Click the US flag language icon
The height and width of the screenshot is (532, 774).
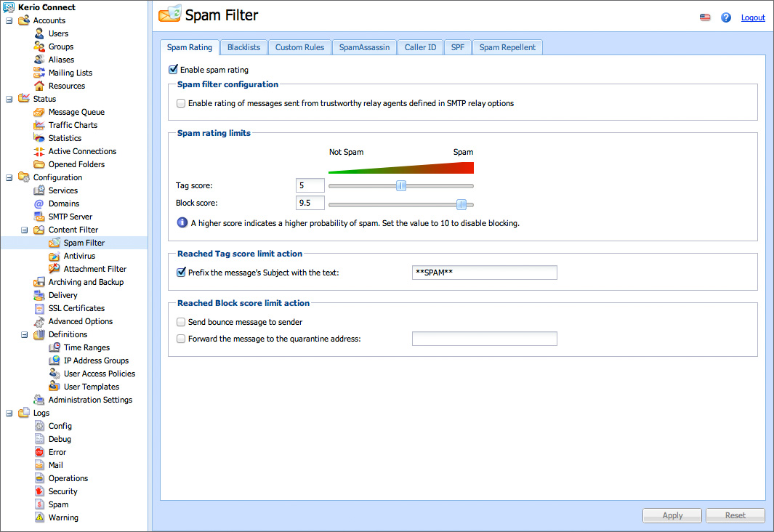pyautogui.click(x=705, y=17)
